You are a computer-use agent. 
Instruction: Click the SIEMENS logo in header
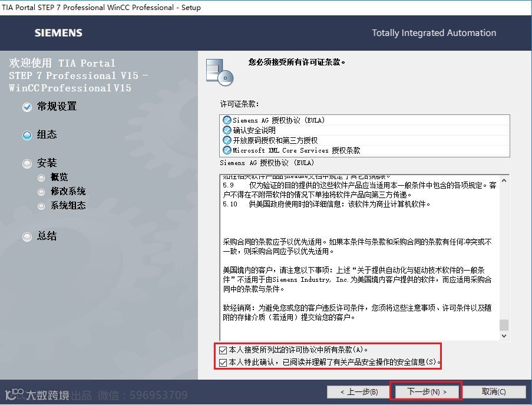click(58, 33)
